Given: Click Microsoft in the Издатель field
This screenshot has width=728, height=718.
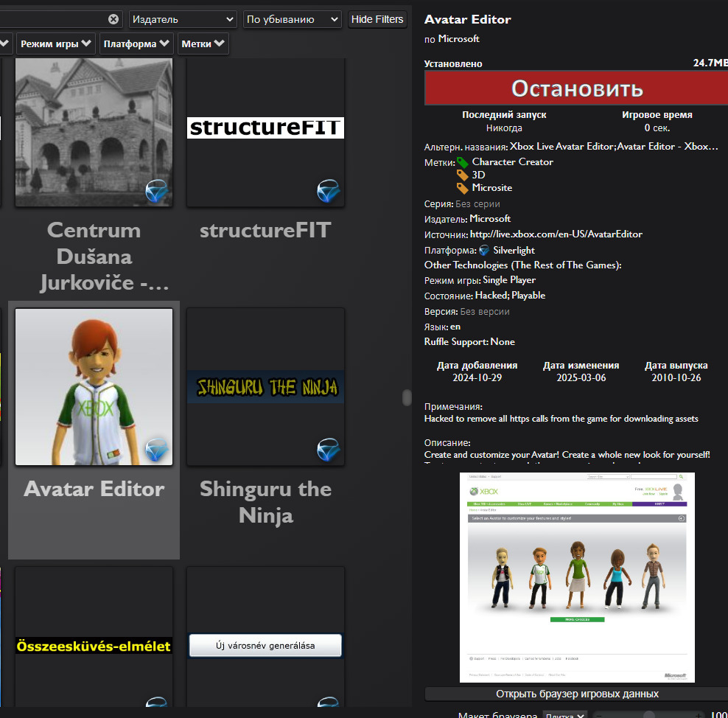Looking at the screenshot, I should pos(490,219).
